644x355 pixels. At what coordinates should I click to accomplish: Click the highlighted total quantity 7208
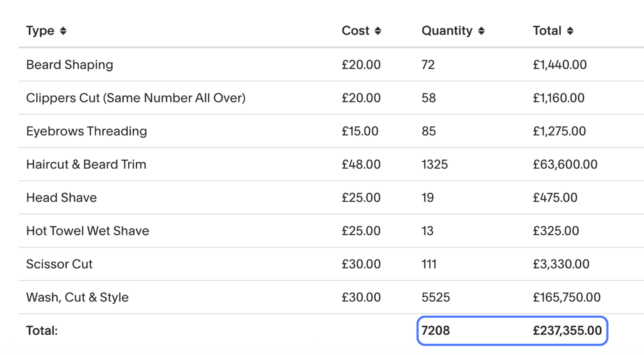click(x=435, y=331)
